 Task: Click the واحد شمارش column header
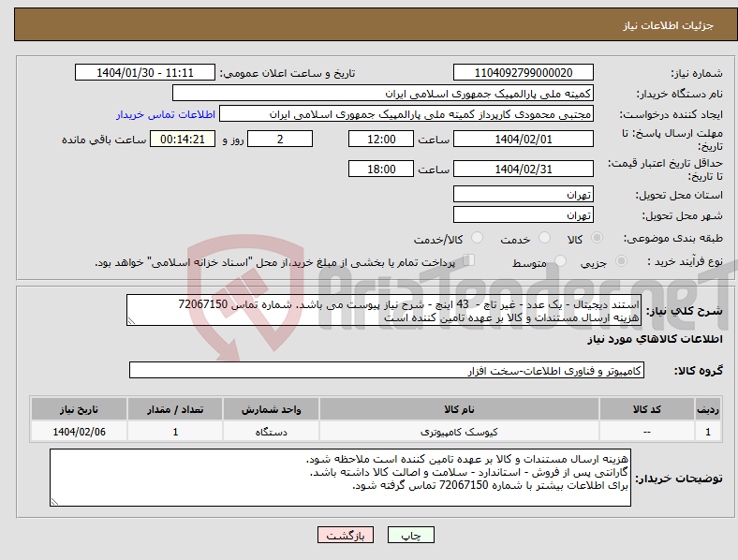[271, 409]
